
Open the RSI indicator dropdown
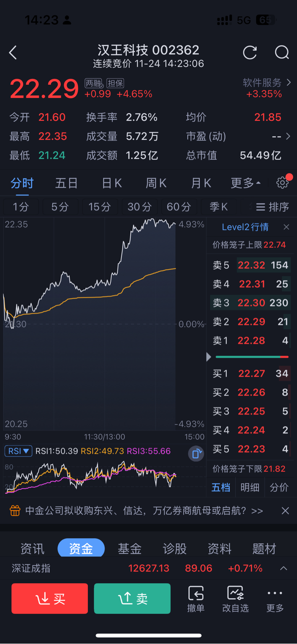coord(18,451)
